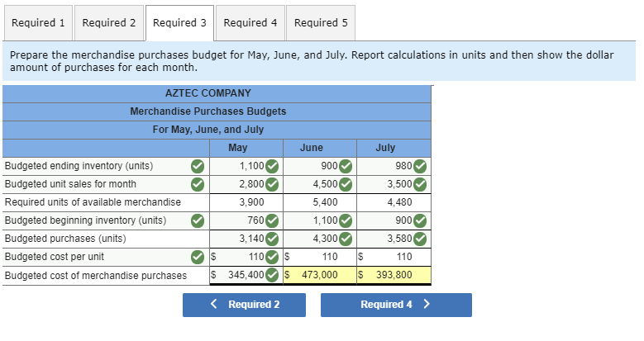
Task: Click May required units value 3,900
Action: [252, 202]
